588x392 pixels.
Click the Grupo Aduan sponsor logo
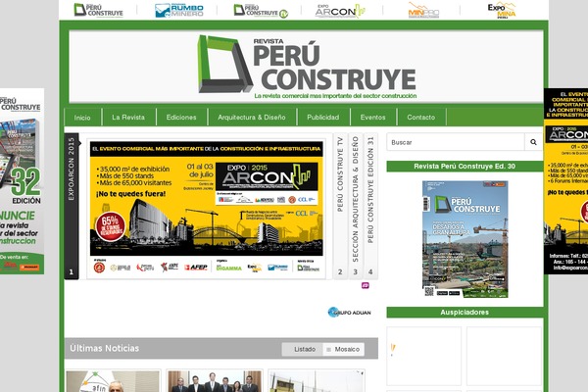coord(350,312)
